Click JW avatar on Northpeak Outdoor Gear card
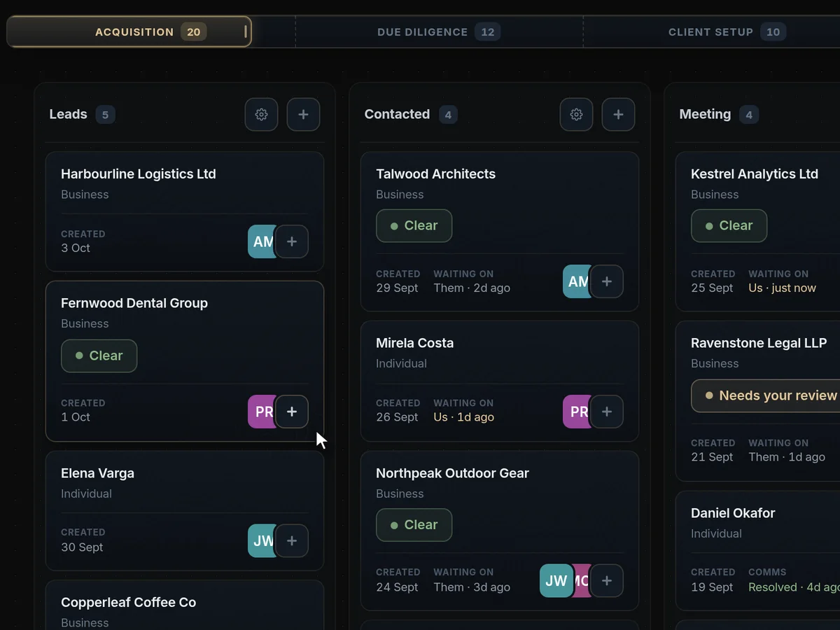The height and width of the screenshot is (630, 840). point(556,580)
